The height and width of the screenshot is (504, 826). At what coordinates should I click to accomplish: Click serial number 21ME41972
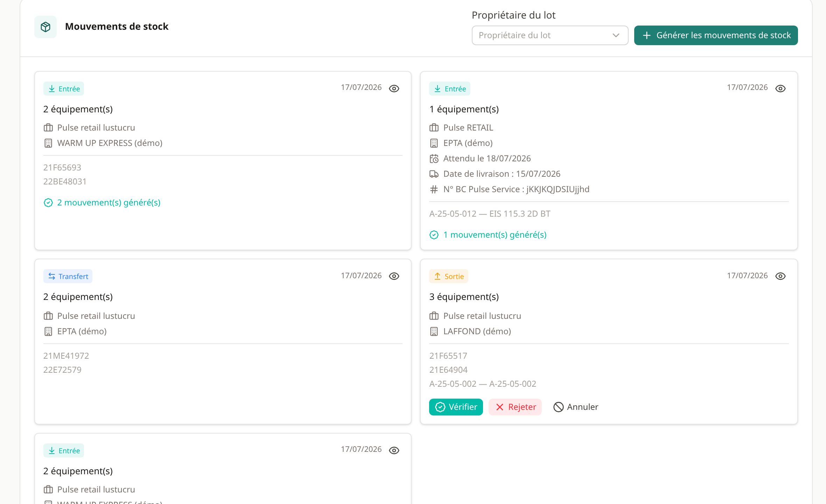66,356
